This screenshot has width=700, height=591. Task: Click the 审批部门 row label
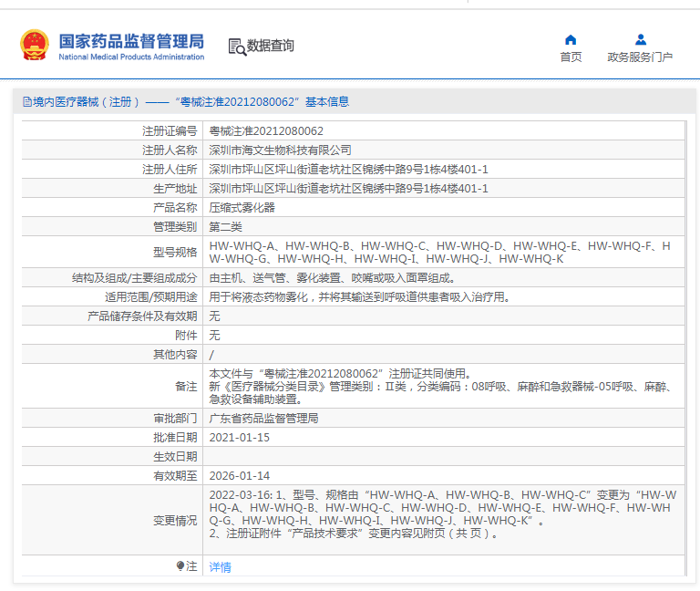tap(175, 418)
